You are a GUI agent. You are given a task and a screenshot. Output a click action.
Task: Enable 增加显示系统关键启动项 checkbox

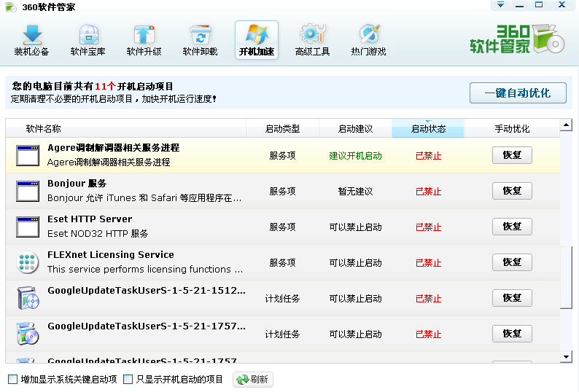(12, 380)
